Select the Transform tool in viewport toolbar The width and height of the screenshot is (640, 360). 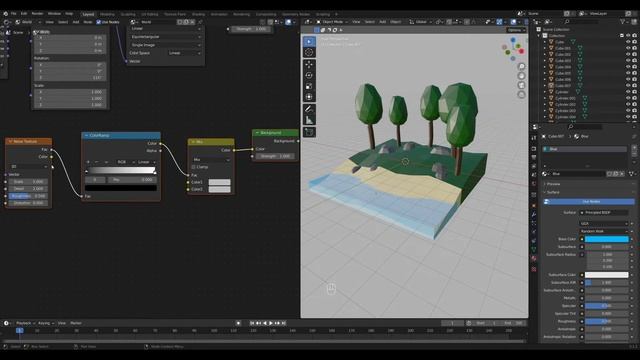coord(309,97)
